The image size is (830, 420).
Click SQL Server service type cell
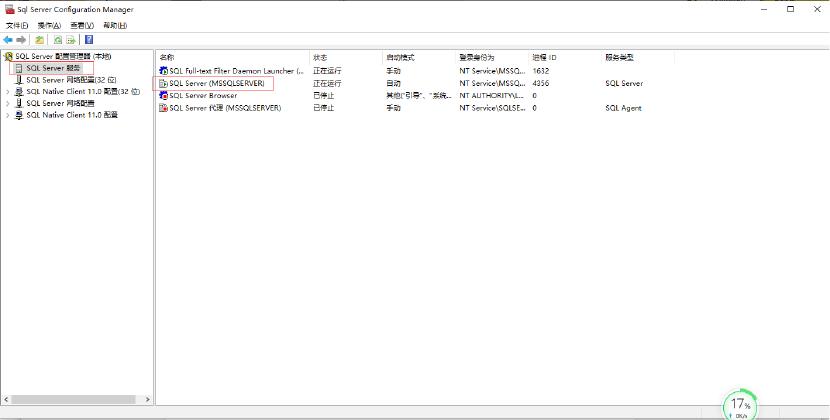624,83
